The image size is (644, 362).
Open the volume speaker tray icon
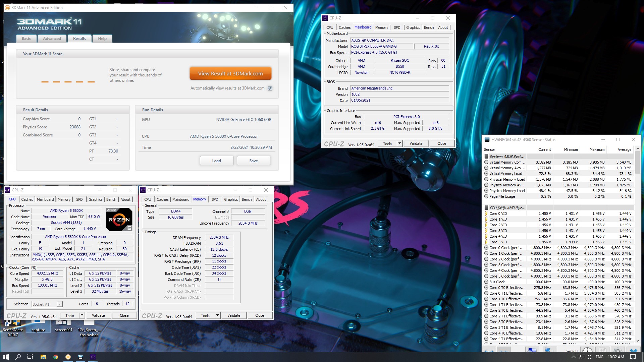pyautogui.click(x=590, y=357)
